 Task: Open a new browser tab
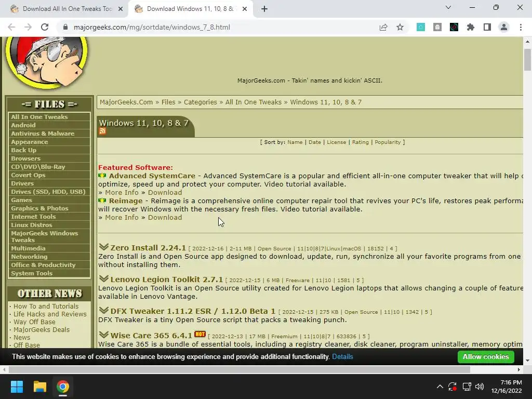[264, 9]
